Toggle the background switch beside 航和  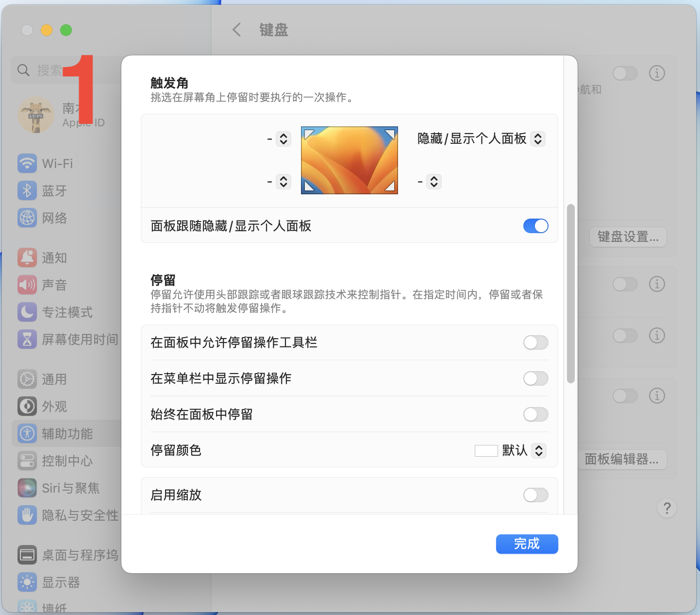(x=625, y=73)
